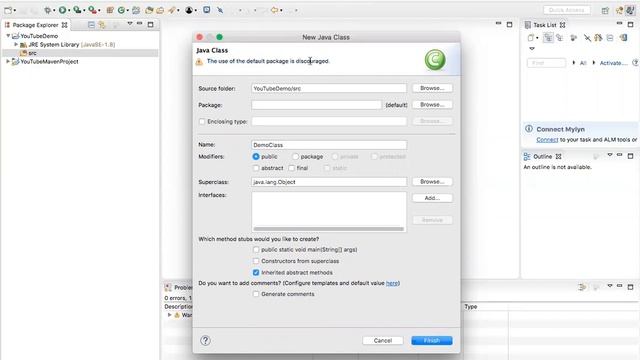Check Constructors from superclass option
The image size is (640, 360).
click(256, 261)
